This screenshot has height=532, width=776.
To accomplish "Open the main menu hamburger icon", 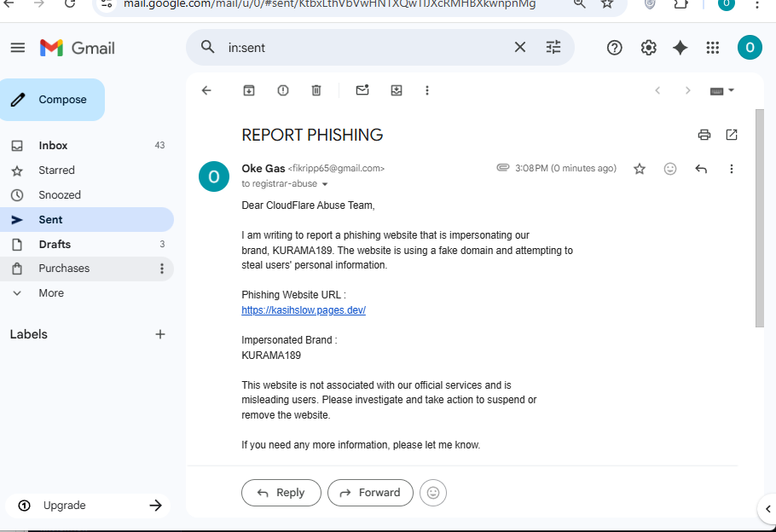I will (18, 48).
